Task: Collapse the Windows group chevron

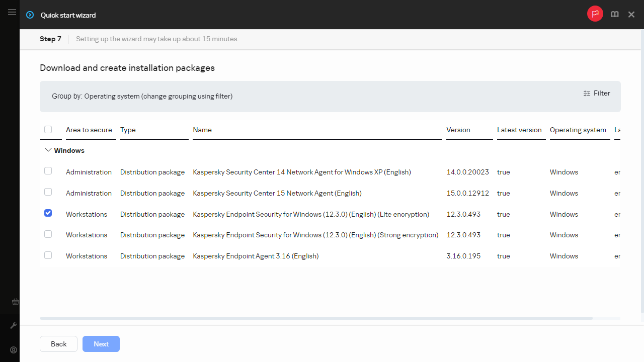Action: (x=48, y=150)
